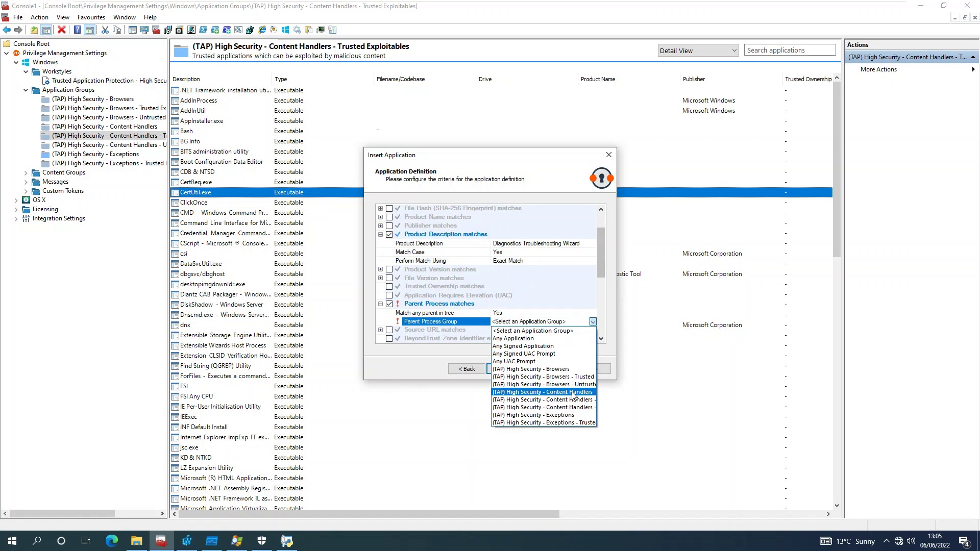Collapse the Application Groups tree node
Viewport: 980px width, 551px height.
(26, 90)
